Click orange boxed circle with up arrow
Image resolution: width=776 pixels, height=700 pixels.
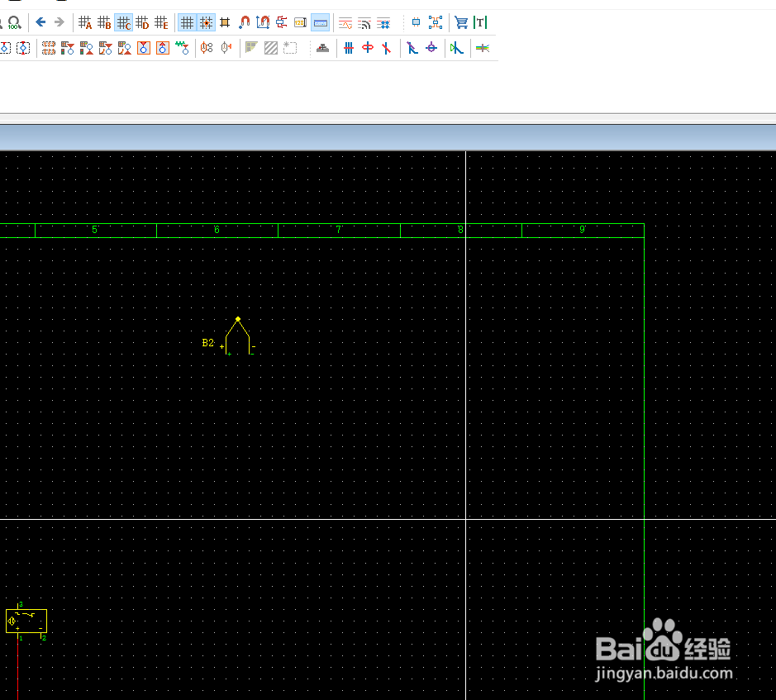coord(163,48)
